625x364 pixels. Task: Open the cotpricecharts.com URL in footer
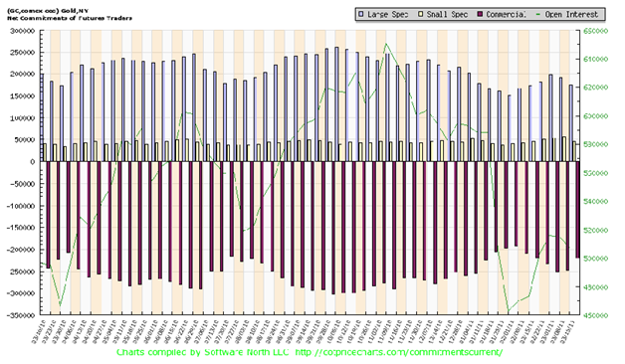click(x=399, y=352)
